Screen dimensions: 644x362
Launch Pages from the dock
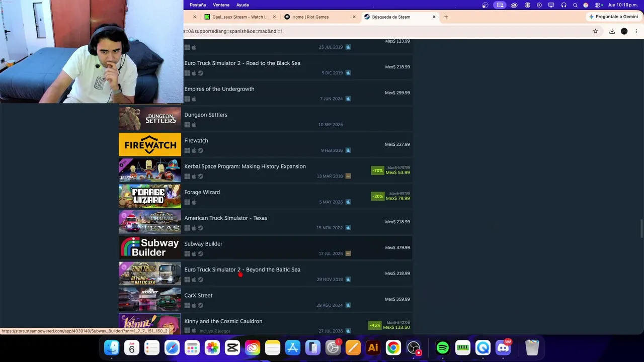point(353,347)
